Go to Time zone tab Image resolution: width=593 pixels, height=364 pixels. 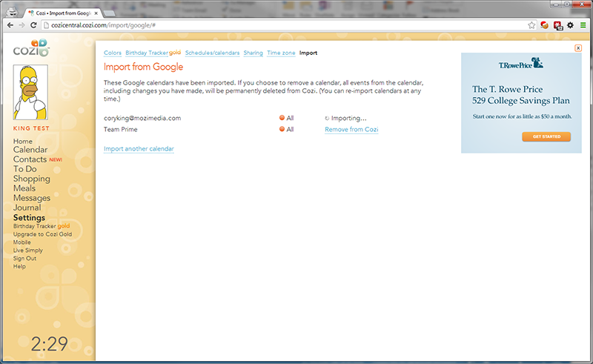pos(281,53)
